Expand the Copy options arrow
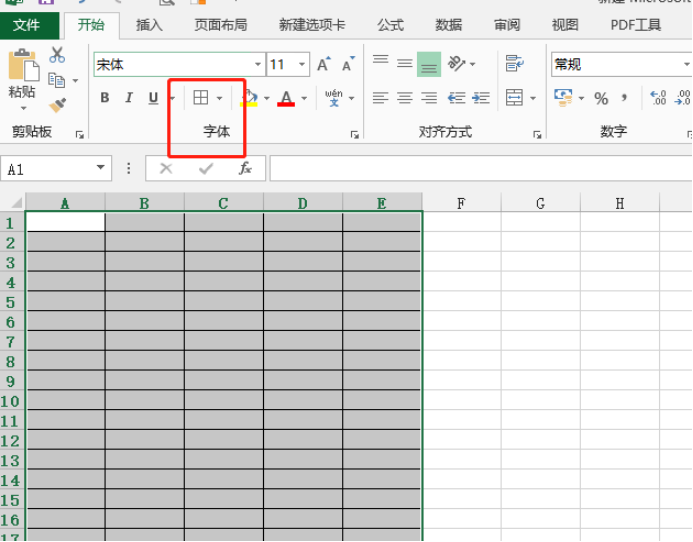The width and height of the screenshot is (693, 542). [x=75, y=81]
